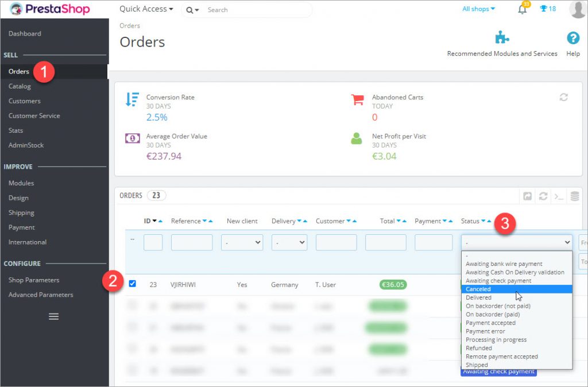
Task: Open the SQL console terminal icon
Action: [559, 196]
